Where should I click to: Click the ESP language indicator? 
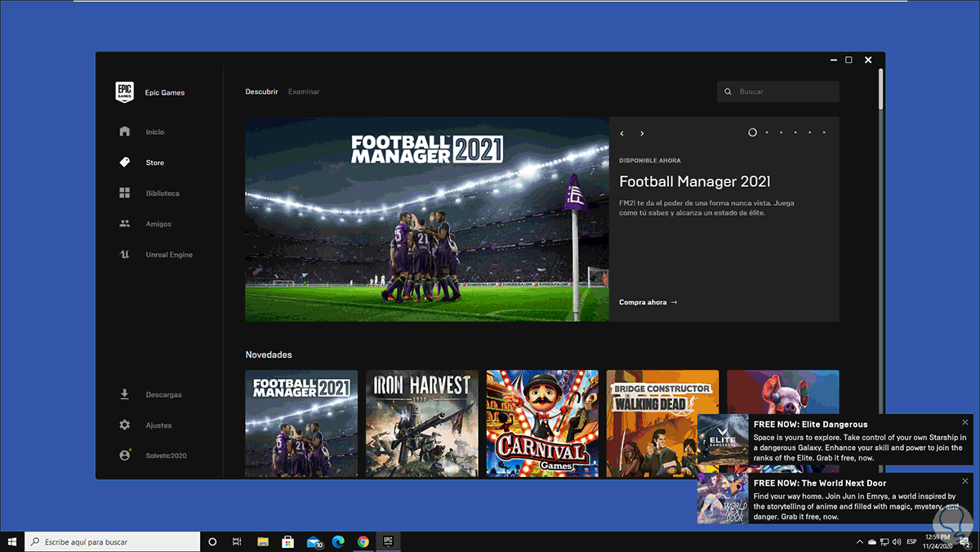tap(913, 541)
